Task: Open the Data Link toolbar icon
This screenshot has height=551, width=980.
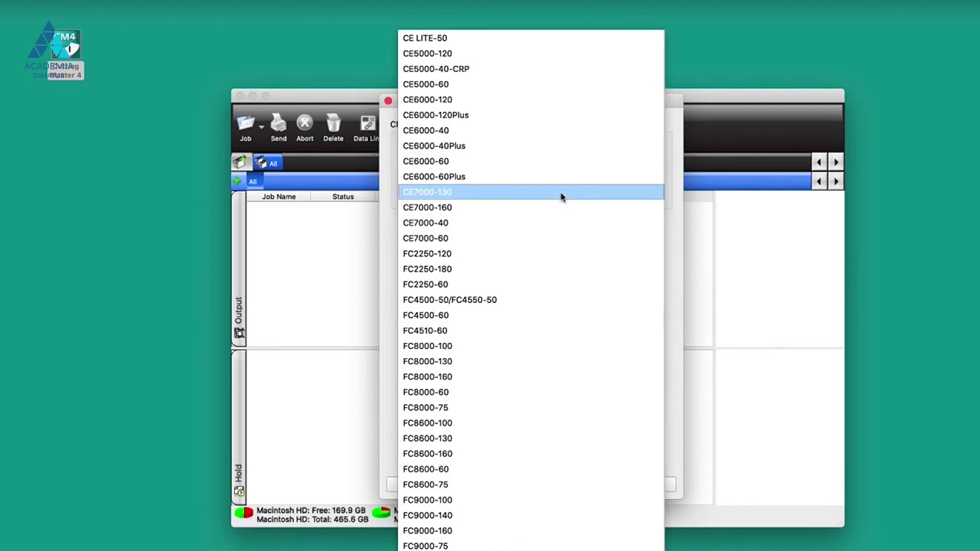Action: (x=368, y=123)
